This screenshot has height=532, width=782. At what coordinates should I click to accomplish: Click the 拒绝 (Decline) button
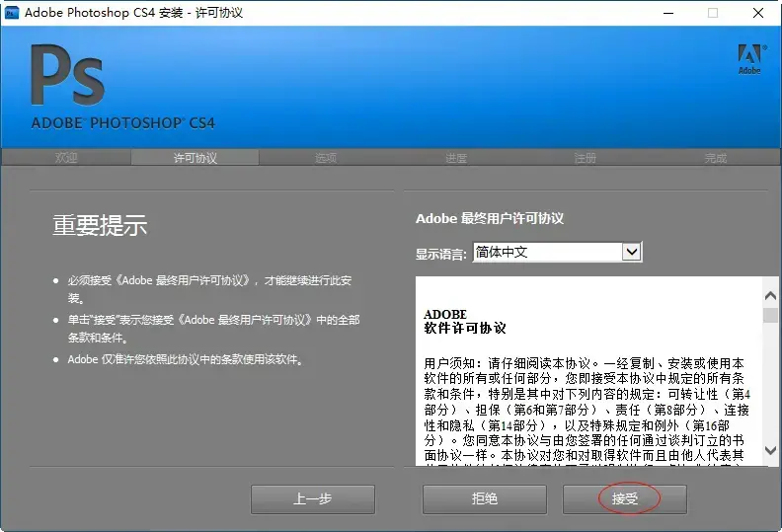tap(484, 499)
